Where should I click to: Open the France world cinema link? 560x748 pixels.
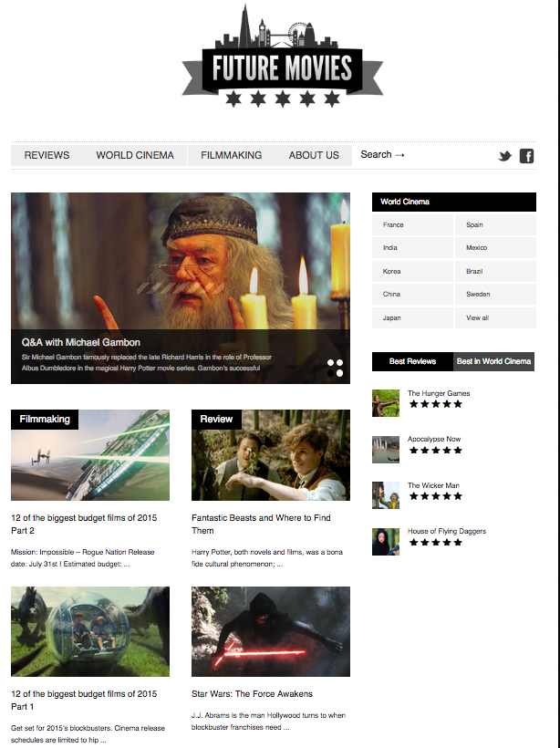(412, 224)
